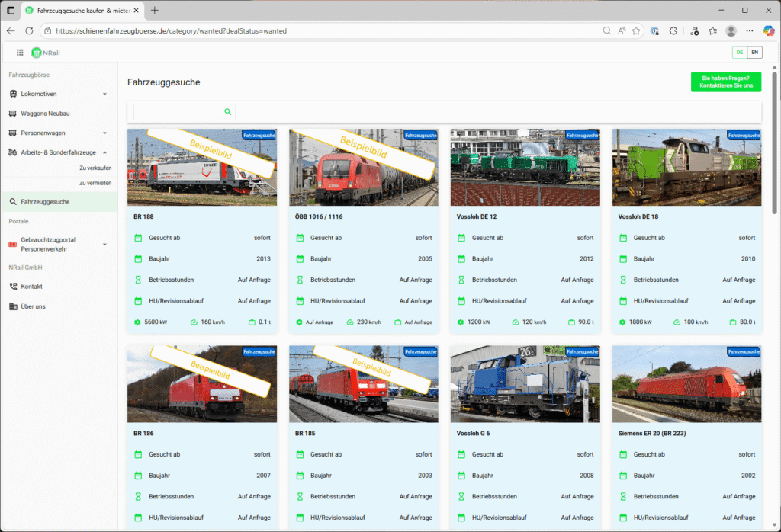This screenshot has width=781, height=532.
Task: Open the Vossloh DE 12 listing image
Action: tap(525, 168)
